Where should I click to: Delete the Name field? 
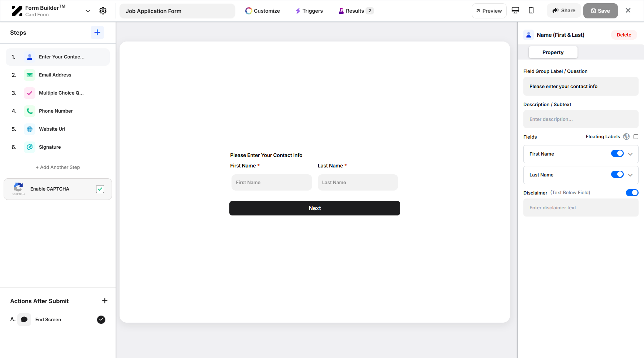tap(624, 35)
